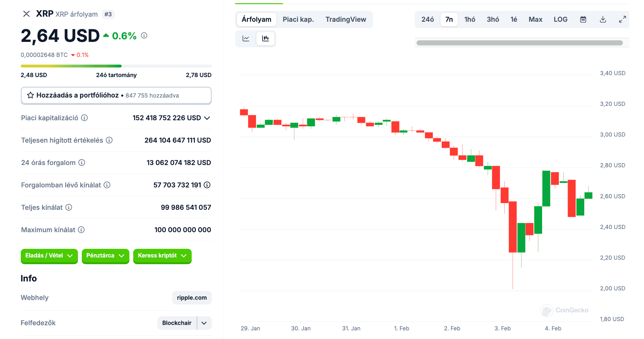Open info icon for Forgalomban lévő kínálat label

coord(107,185)
